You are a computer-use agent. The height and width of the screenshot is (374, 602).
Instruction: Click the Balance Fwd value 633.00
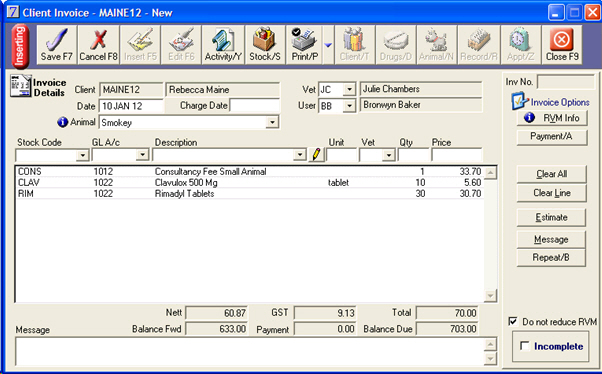pyautogui.click(x=217, y=329)
